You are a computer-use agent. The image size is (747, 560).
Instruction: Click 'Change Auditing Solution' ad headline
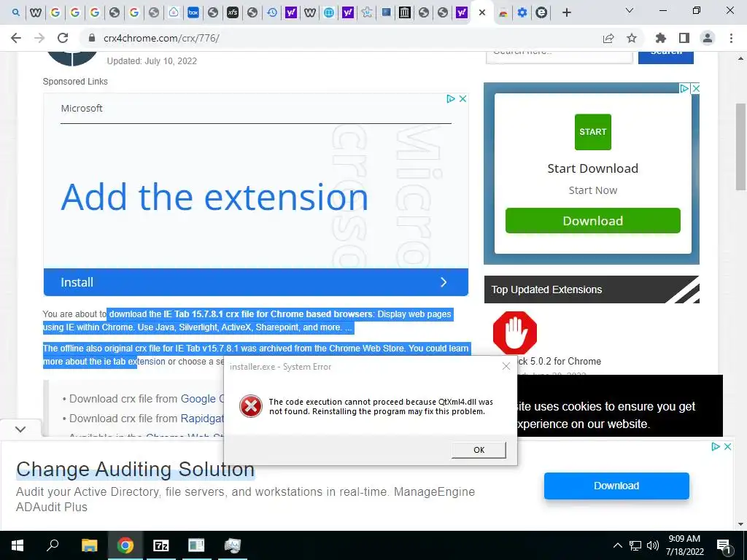pyautogui.click(x=135, y=469)
